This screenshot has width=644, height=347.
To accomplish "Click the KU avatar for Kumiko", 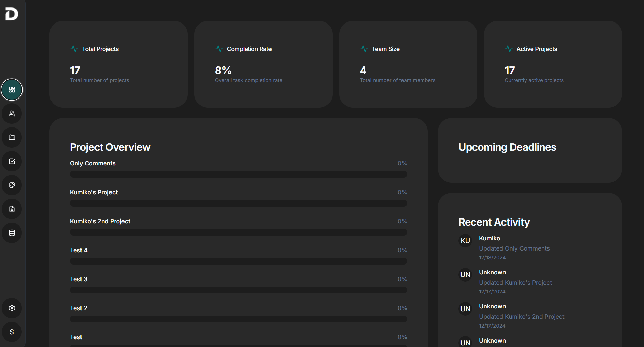I will point(465,241).
